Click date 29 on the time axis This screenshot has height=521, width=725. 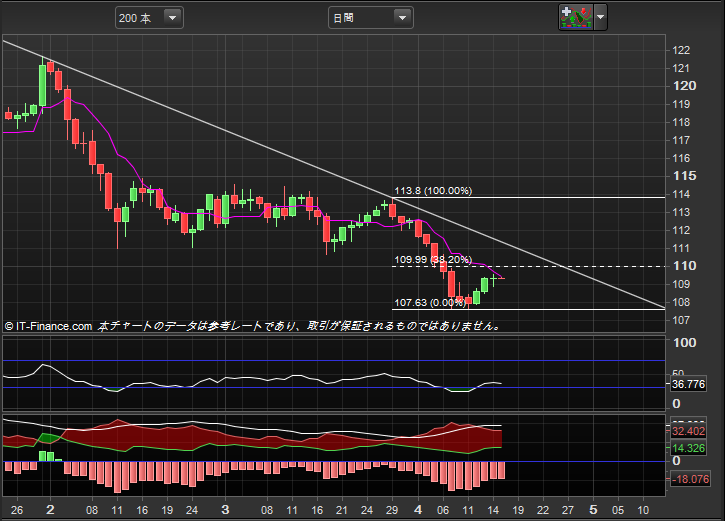pyautogui.click(x=392, y=510)
